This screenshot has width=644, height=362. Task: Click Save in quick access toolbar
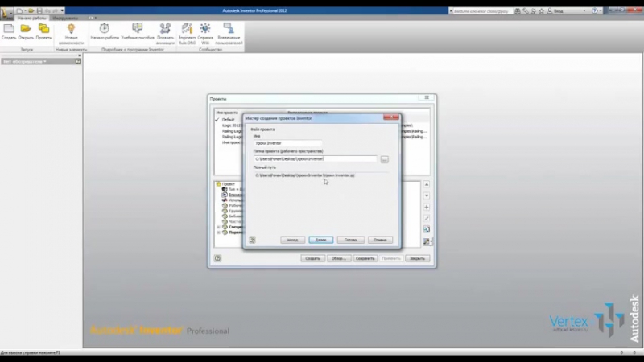39,10
